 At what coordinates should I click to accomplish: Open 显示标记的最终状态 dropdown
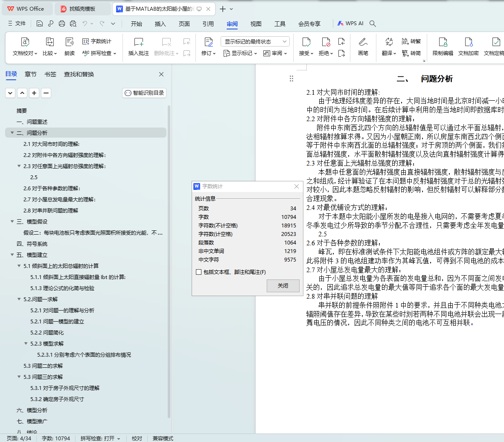point(255,41)
